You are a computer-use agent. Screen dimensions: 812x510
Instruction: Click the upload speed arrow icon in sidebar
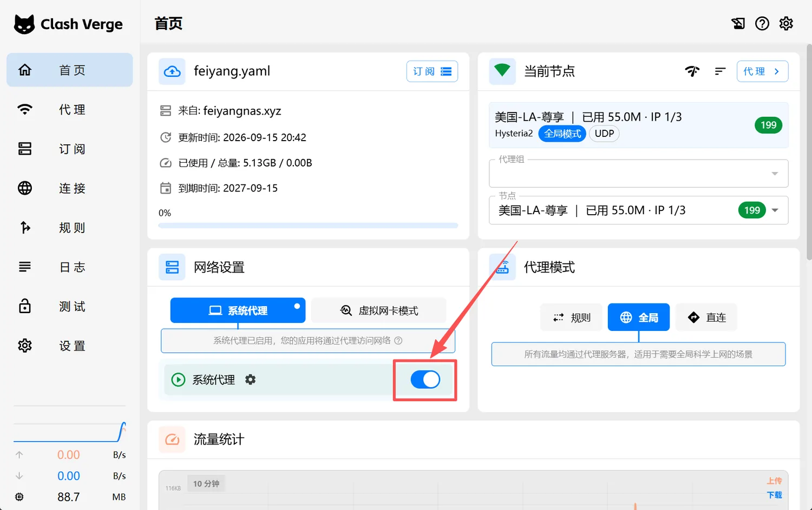[x=19, y=455]
